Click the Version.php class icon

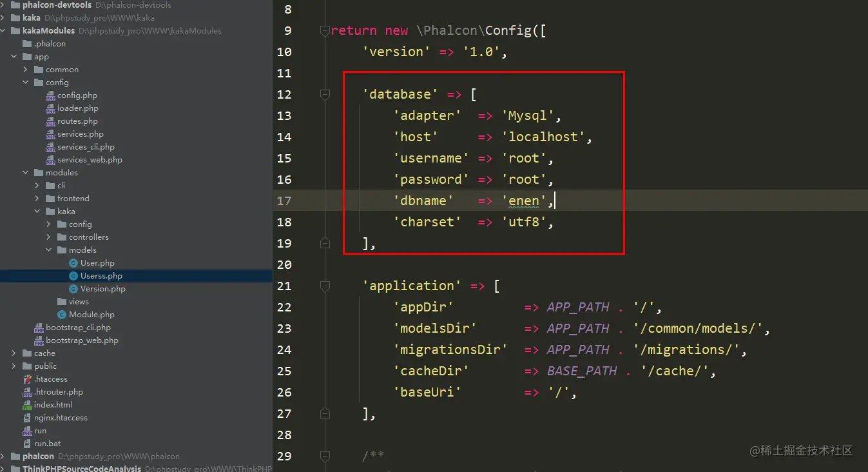point(73,289)
